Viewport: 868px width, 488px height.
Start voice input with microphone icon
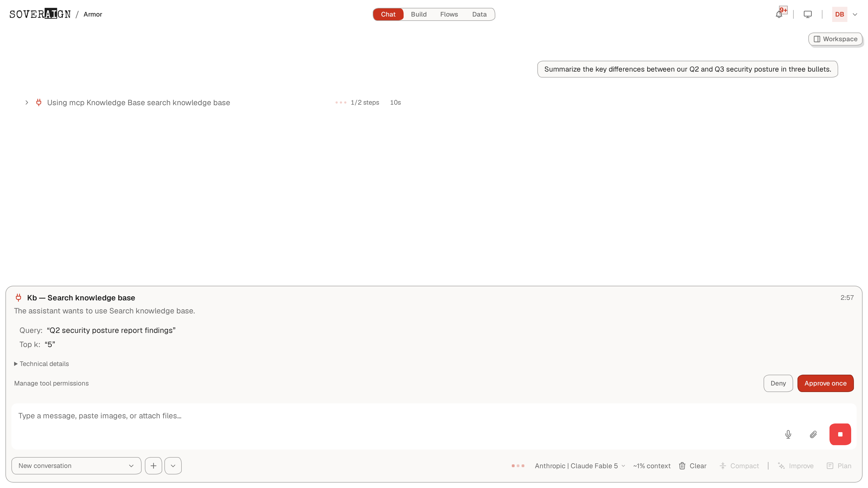tap(788, 434)
